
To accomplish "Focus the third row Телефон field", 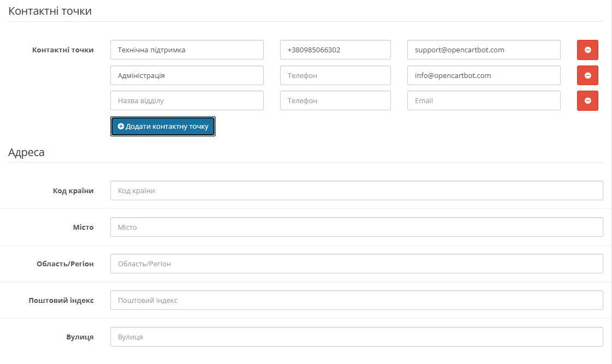I will (x=335, y=100).
